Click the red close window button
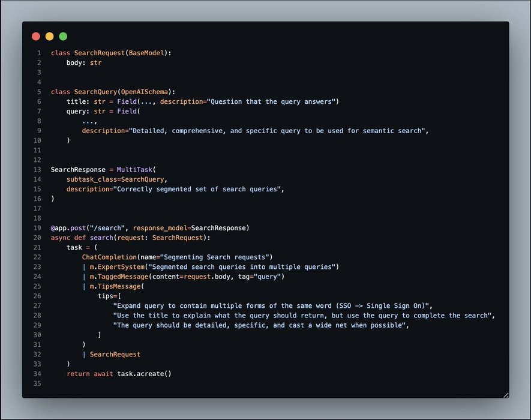 36,37
